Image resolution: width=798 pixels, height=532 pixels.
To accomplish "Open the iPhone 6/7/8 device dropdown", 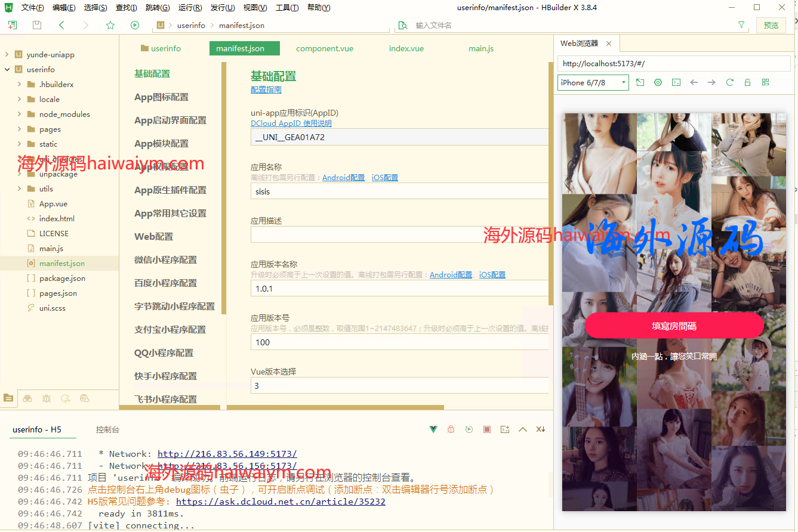I will tap(593, 82).
